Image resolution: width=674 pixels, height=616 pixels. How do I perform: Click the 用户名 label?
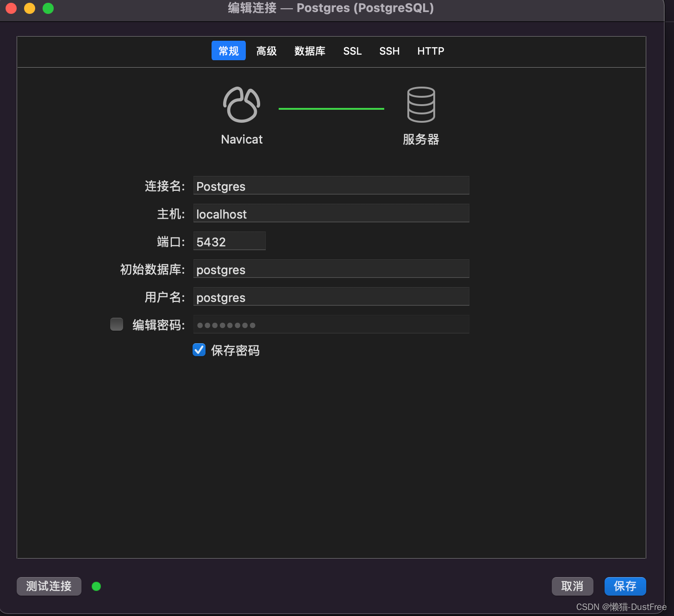[165, 297]
